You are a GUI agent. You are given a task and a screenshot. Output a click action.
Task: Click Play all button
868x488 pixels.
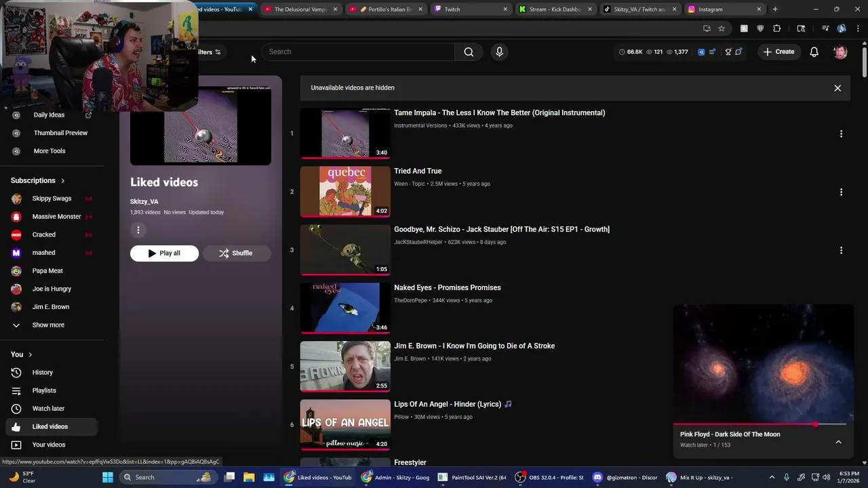tap(164, 253)
